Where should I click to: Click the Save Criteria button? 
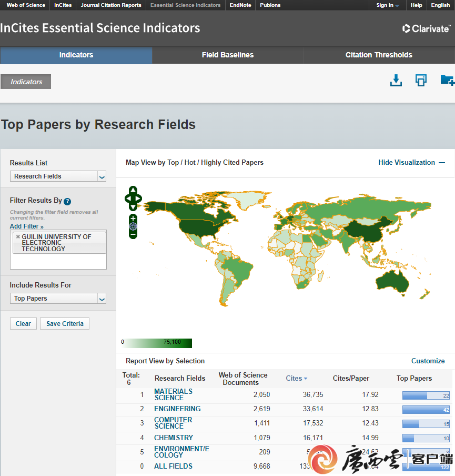tap(65, 324)
